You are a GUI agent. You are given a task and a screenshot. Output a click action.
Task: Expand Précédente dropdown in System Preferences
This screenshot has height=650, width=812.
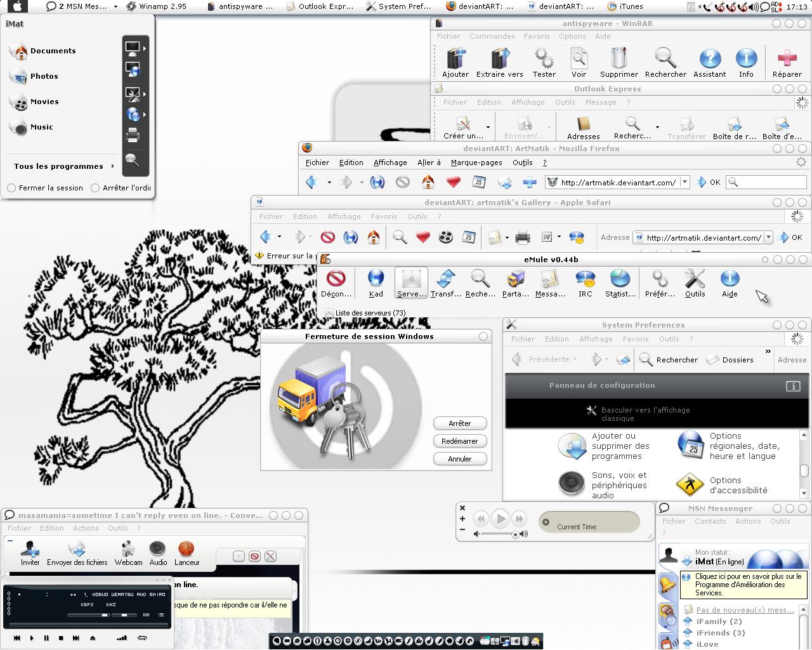click(x=575, y=360)
